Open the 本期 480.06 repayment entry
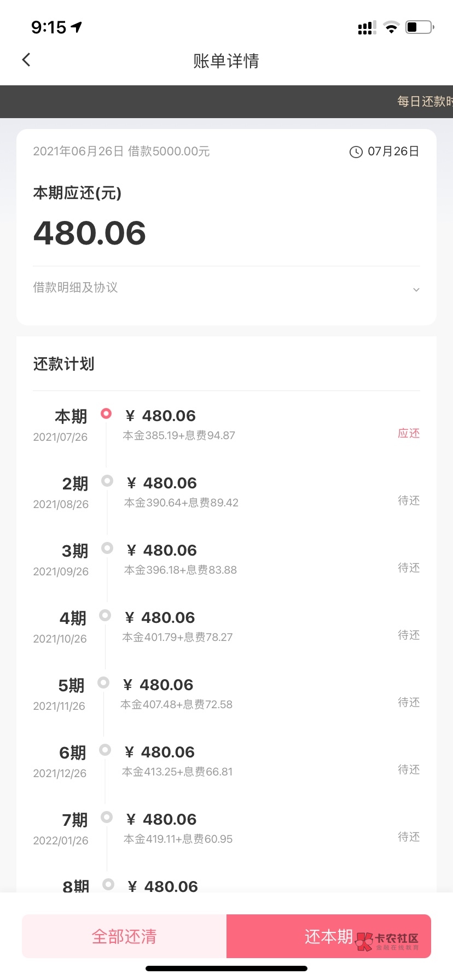Image resolution: width=453 pixels, height=980 pixels. coord(169,416)
